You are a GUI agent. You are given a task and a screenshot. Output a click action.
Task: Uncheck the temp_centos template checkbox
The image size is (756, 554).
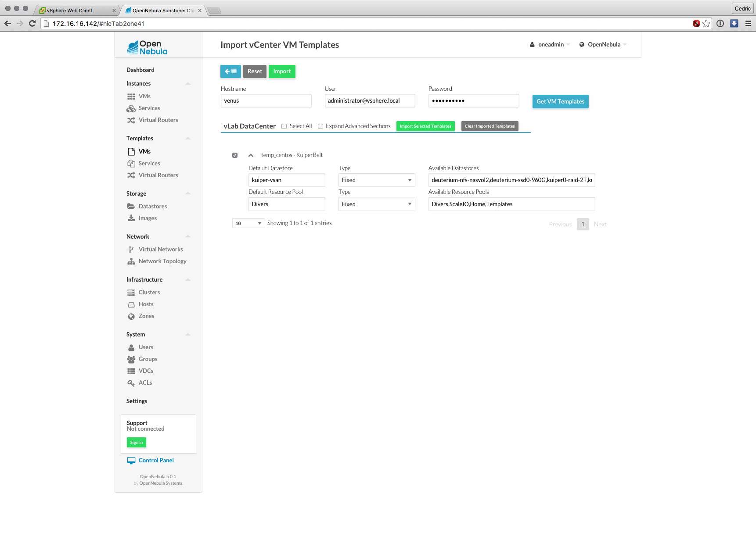pos(235,155)
